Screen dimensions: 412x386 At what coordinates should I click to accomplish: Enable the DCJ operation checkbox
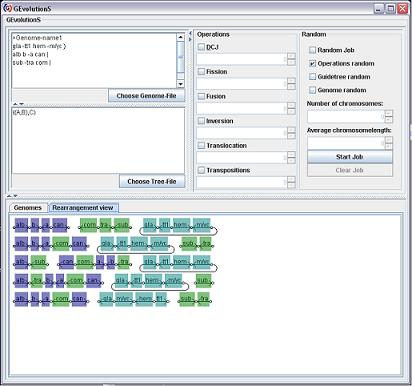point(201,47)
